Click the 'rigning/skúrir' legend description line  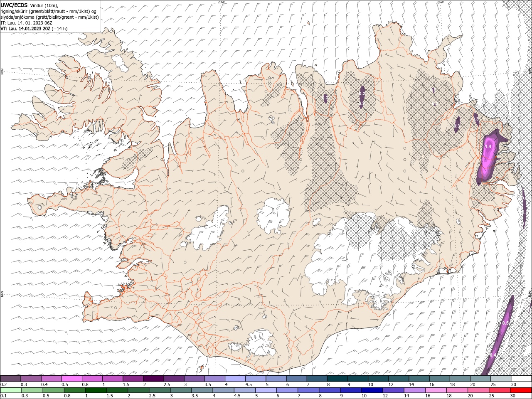click(49, 11)
